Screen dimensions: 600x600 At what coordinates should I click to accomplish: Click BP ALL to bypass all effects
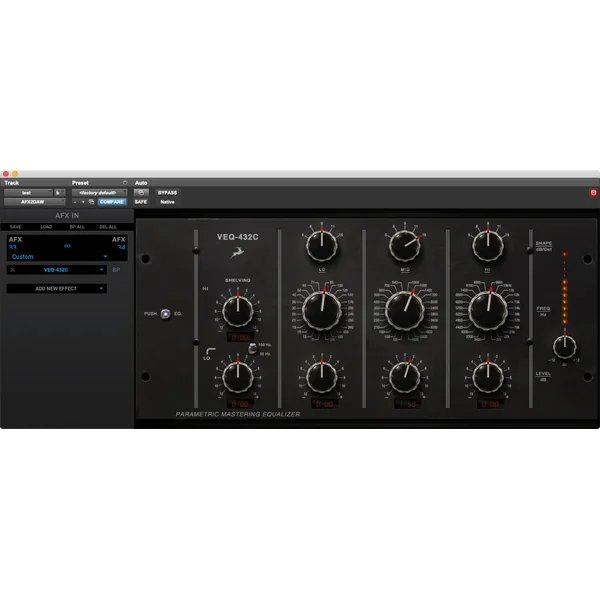tap(77, 227)
